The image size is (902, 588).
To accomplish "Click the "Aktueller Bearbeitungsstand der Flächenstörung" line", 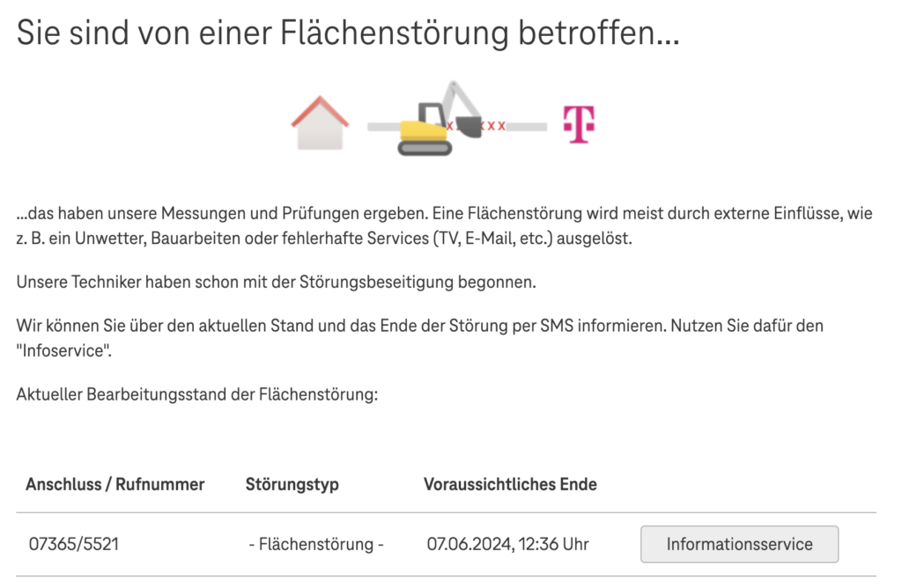I will (196, 393).
